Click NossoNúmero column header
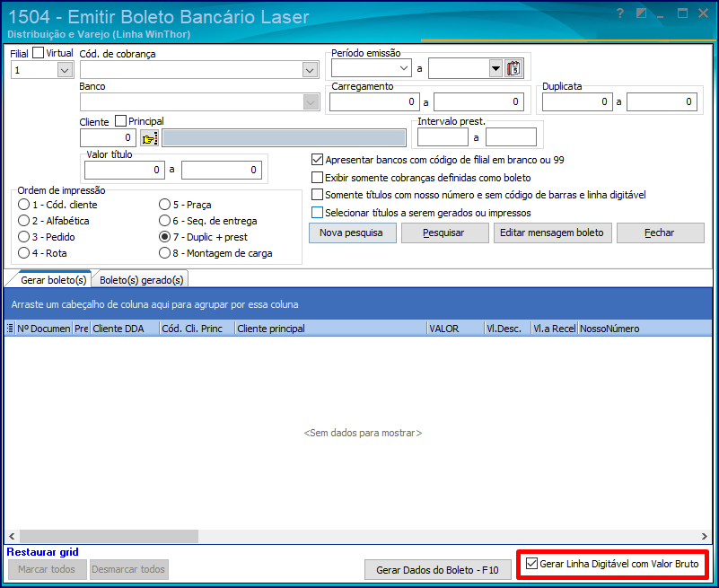Screen dimensions: 719x588 pos(644,329)
